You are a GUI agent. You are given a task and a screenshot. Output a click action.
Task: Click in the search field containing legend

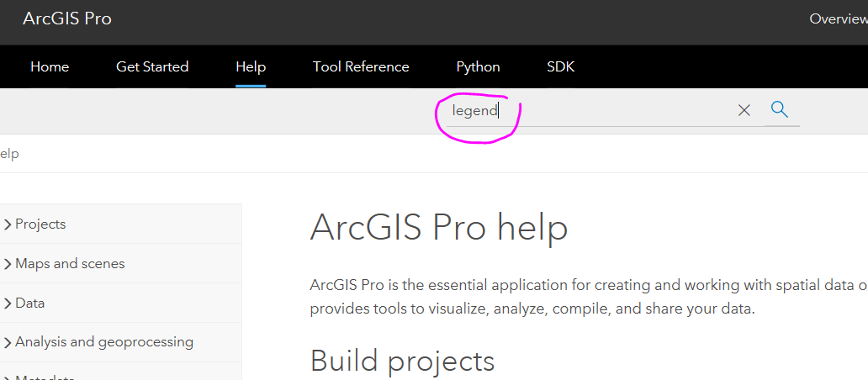click(589, 110)
